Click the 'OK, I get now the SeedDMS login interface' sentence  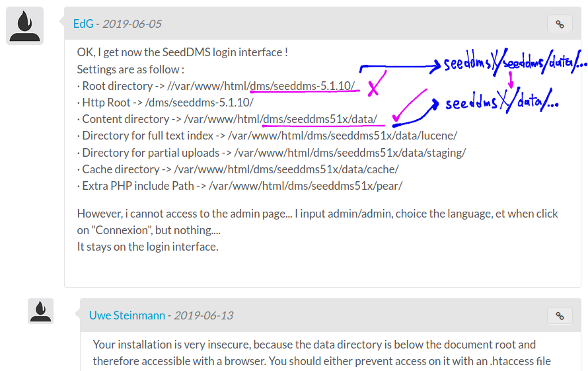[x=182, y=52]
